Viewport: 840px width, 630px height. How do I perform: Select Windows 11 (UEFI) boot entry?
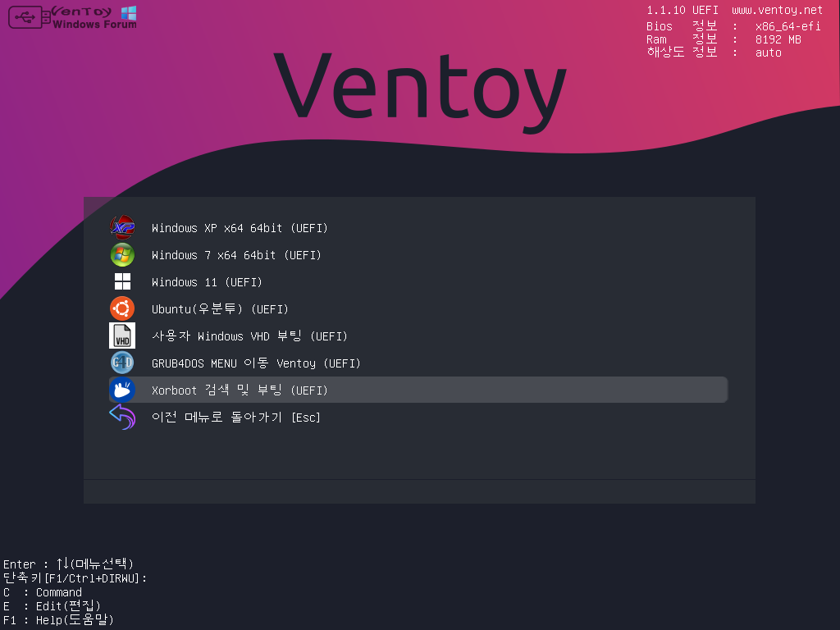coord(418,282)
